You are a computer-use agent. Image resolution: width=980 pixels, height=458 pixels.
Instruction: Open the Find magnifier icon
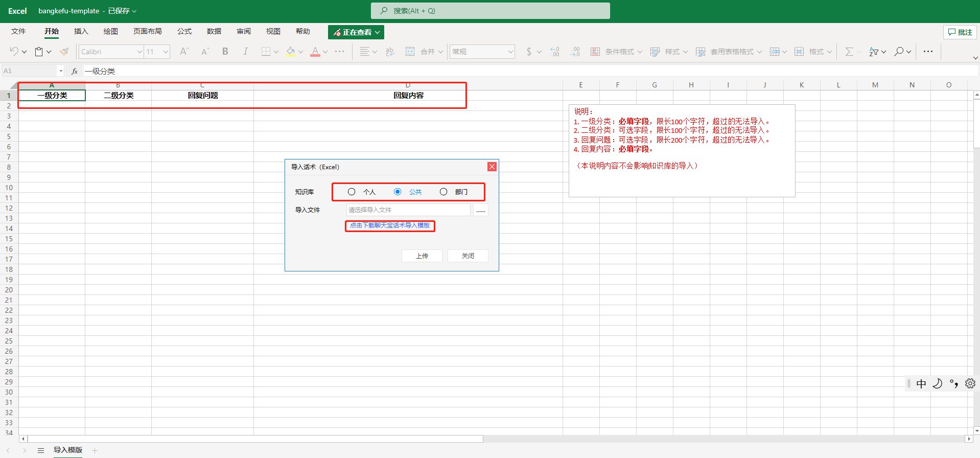(x=899, y=51)
